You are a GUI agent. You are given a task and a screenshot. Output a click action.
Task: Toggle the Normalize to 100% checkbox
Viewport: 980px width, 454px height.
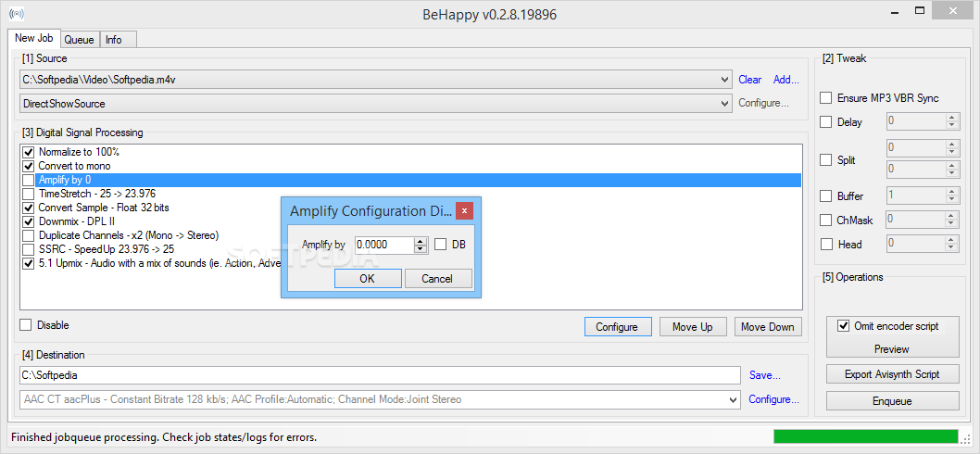click(28, 152)
